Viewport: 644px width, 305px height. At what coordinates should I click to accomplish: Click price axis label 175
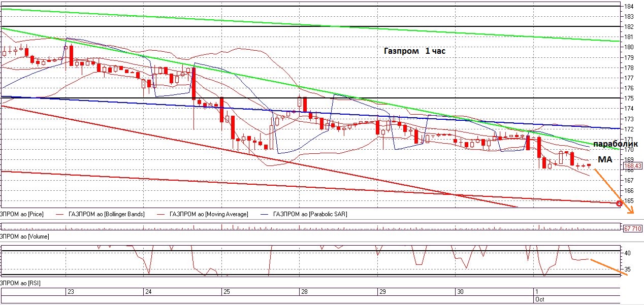pos(629,98)
